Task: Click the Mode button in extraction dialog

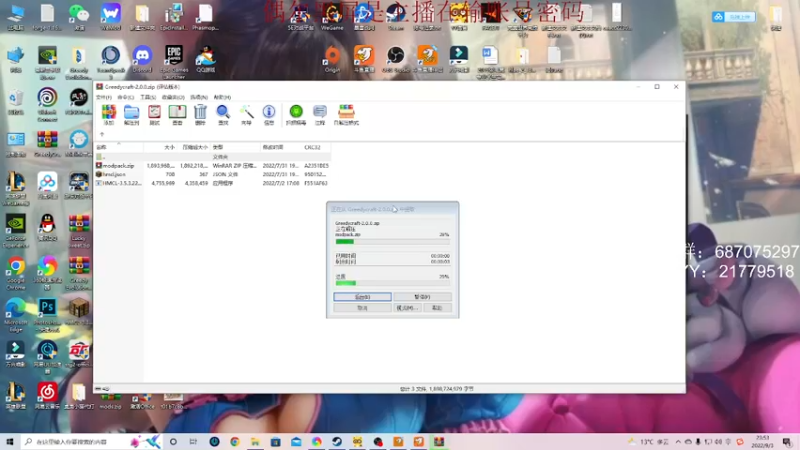Action: tap(407, 308)
